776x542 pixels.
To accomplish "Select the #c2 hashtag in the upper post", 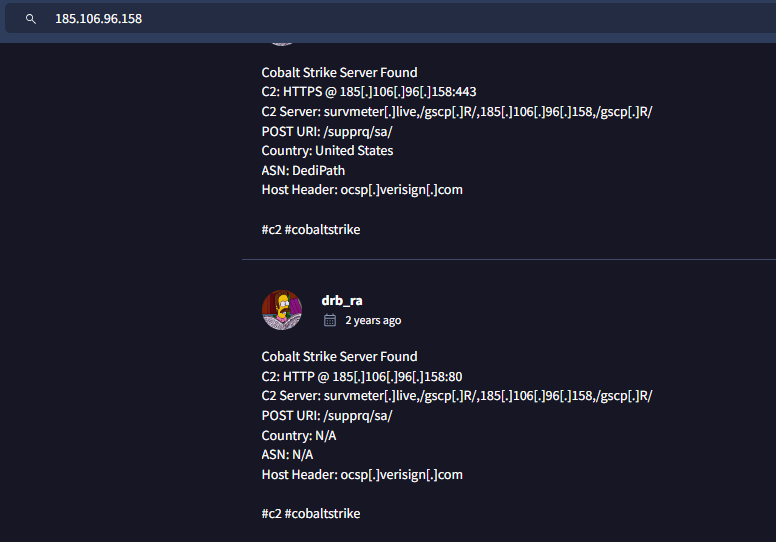I will click(271, 230).
